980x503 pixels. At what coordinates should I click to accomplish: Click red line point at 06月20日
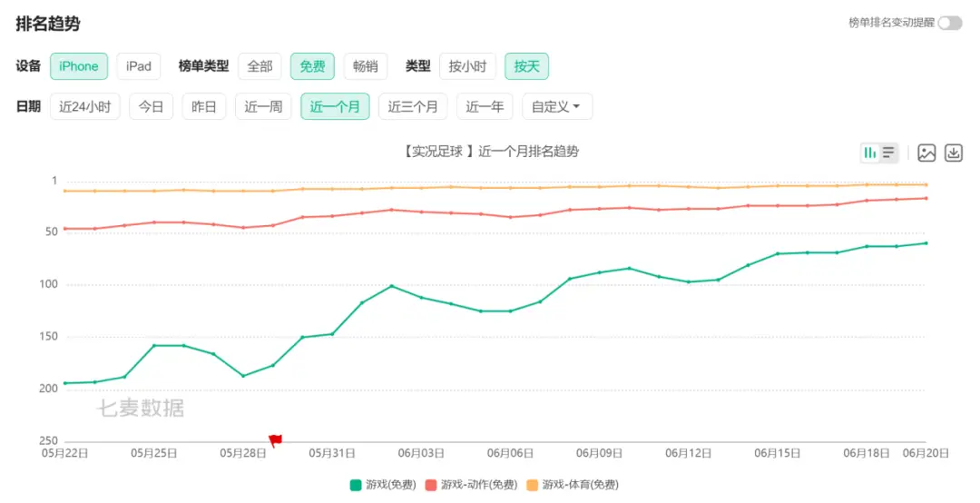(x=926, y=198)
